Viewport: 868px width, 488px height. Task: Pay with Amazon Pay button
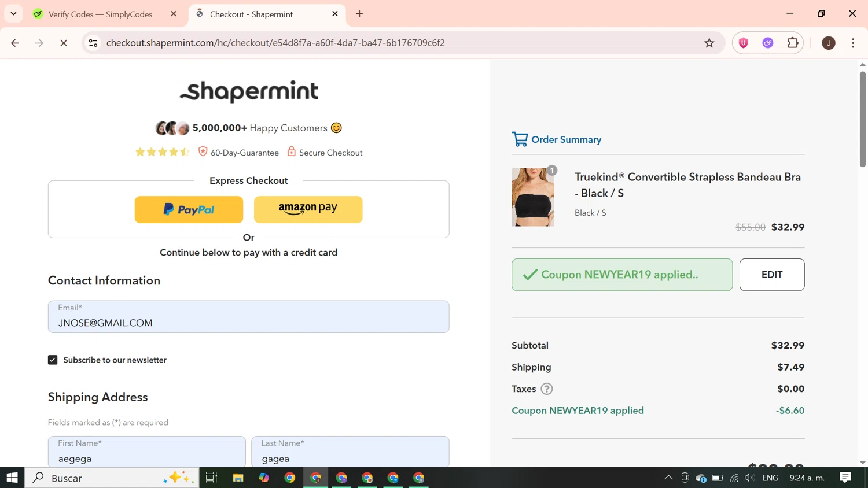(x=308, y=209)
